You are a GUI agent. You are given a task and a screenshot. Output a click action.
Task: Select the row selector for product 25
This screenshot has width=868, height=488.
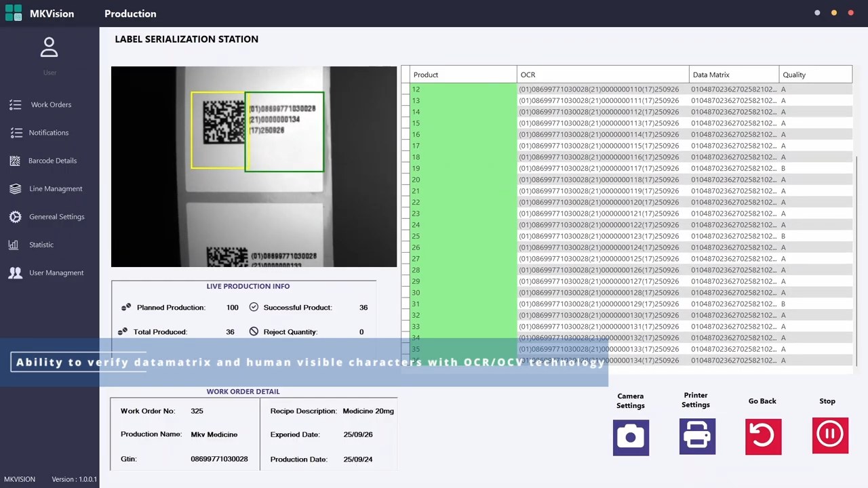tap(406, 236)
